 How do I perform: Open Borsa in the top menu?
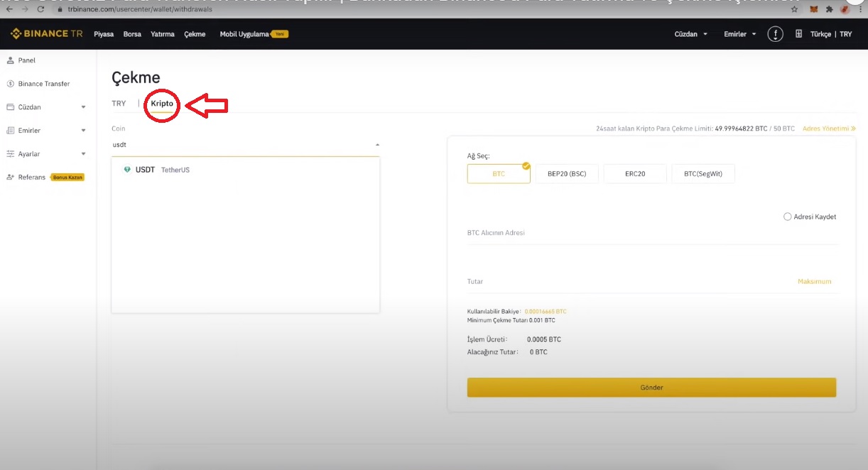click(x=132, y=34)
